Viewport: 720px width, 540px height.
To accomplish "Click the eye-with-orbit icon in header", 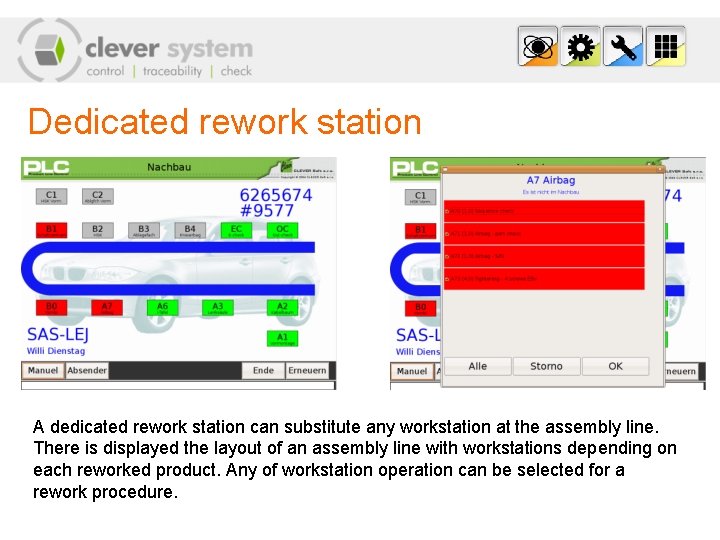I will [538, 46].
